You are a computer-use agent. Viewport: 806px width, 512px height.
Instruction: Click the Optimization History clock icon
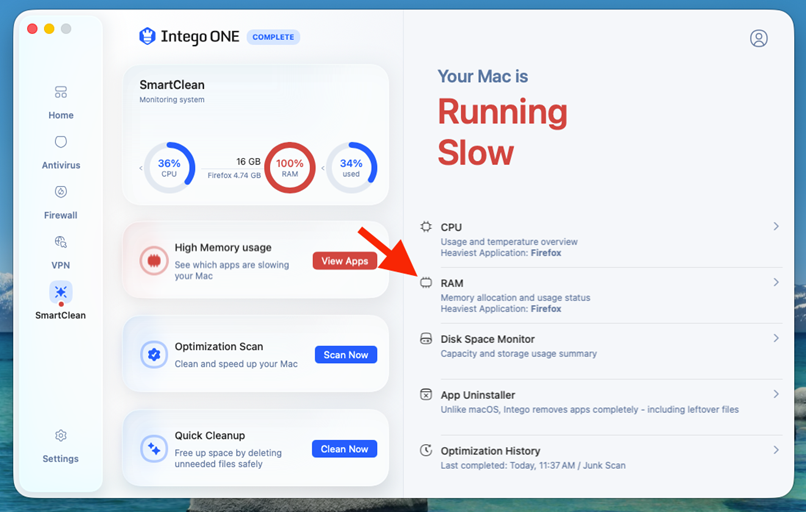(426, 450)
